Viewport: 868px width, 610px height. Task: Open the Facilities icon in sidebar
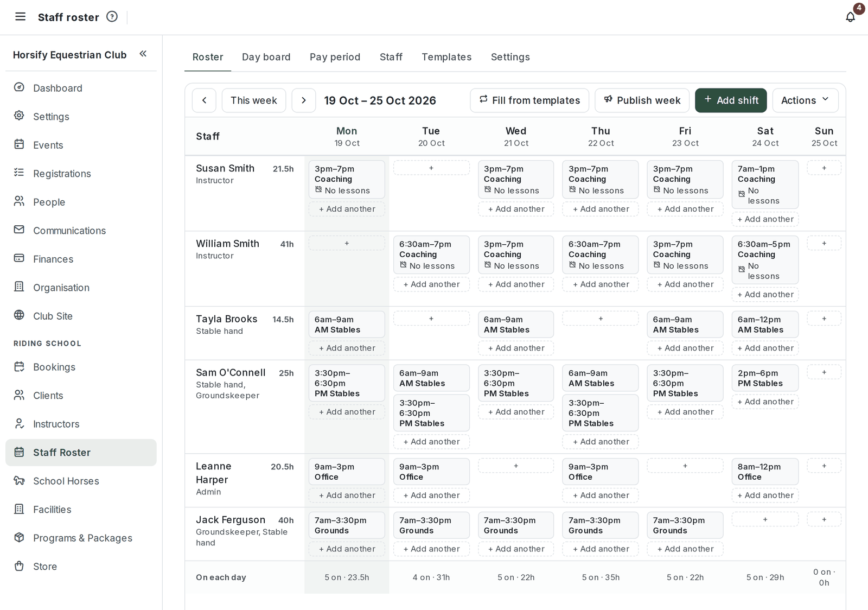click(x=19, y=509)
